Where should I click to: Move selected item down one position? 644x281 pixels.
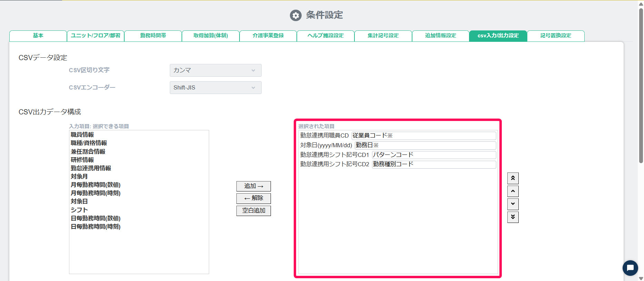pyautogui.click(x=513, y=204)
